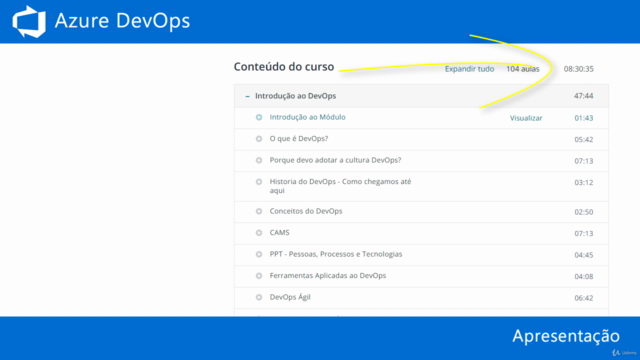Click the Apresentação footer label
This screenshot has width=640, height=360.
[566, 336]
